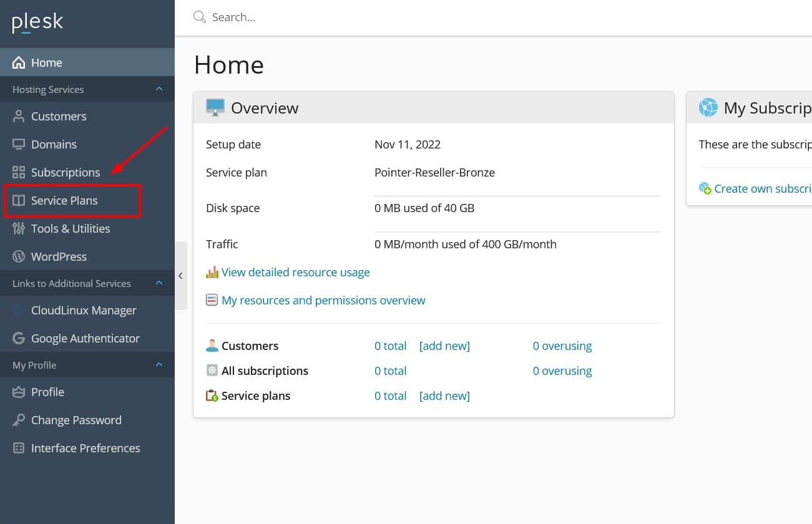
Task: Click the Customers person icon in sidebar
Action: 19,116
